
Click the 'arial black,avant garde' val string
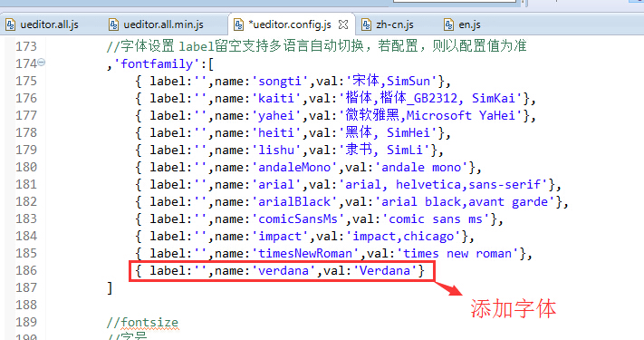[465, 202]
